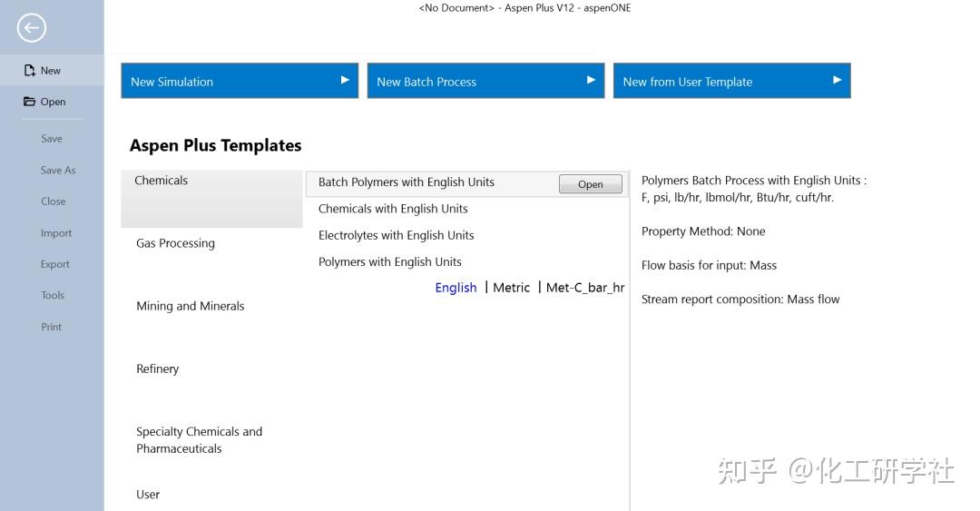Select Chemicals with English Units template
Screen dimensions: 980x511
393,209
